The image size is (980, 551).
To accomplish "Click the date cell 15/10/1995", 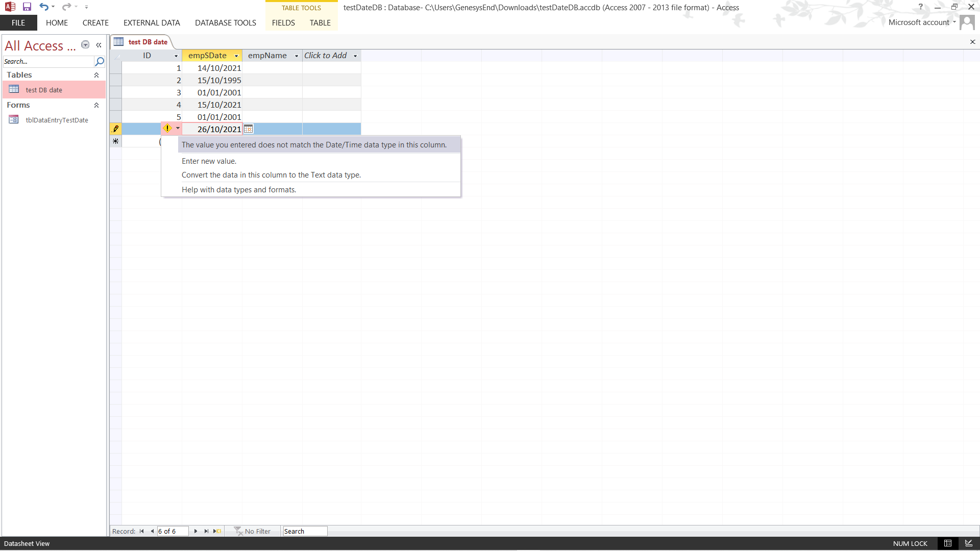I will point(212,80).
